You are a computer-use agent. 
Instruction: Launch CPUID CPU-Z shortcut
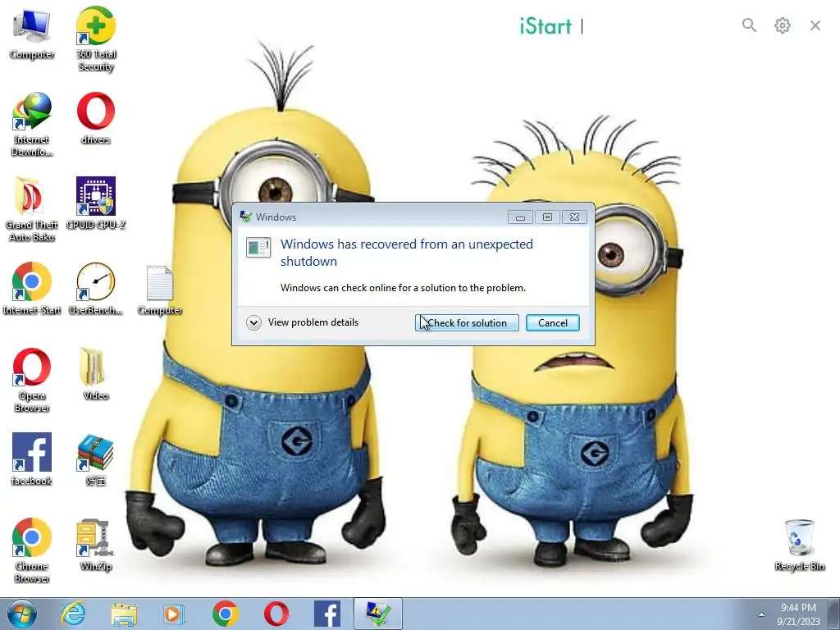tap(96, 203)
